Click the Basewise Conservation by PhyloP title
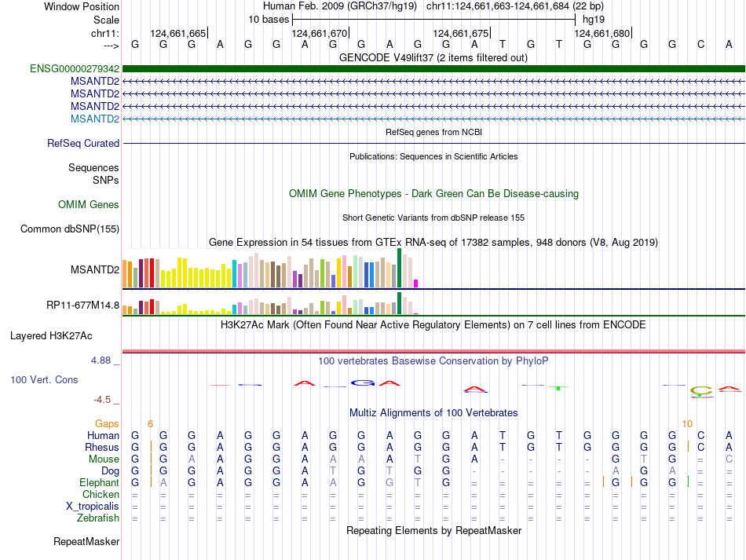The height and width of the screenshot is (560, 746). pyautogui.click(x=433, y=361)
